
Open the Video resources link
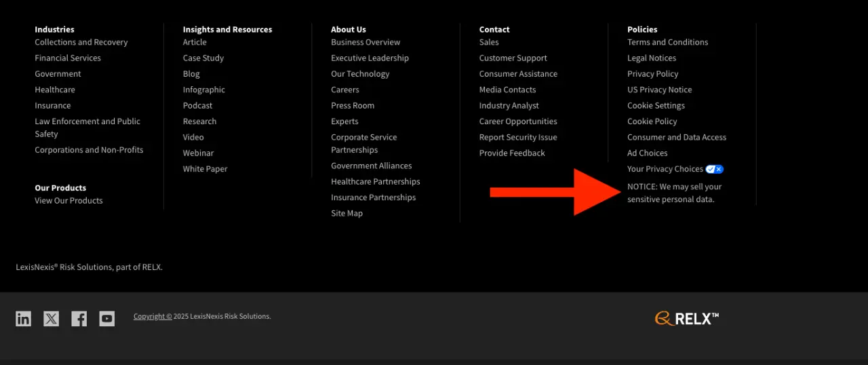[193, 137]
